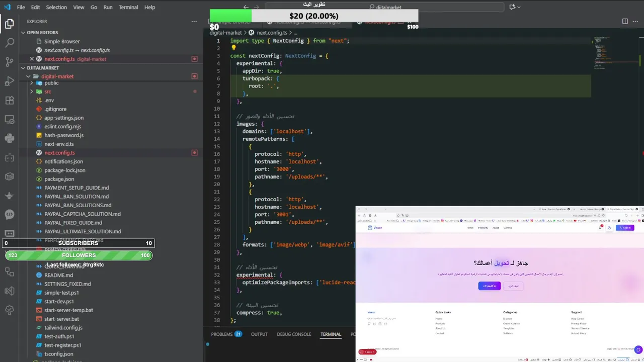Open the Edit menu
Viewport: 644px width, 362px height.
coord(35,7)
